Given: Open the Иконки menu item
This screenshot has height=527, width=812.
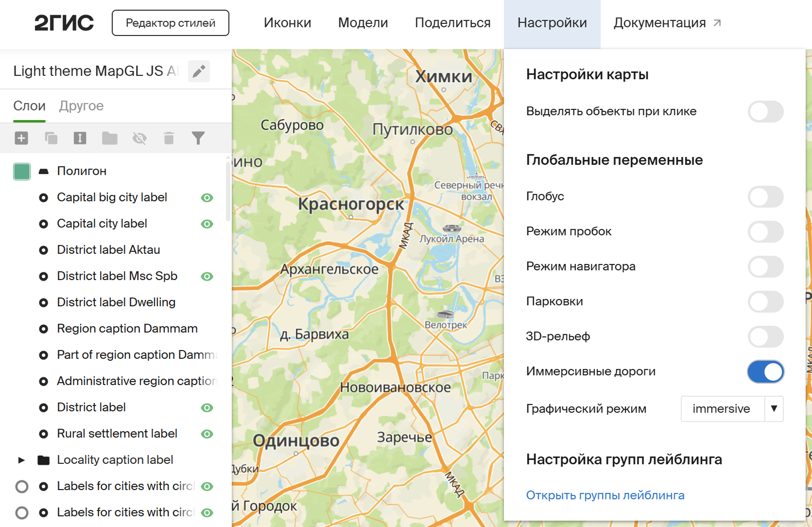Looking at the screenshot, I should [x=287, y=23].
